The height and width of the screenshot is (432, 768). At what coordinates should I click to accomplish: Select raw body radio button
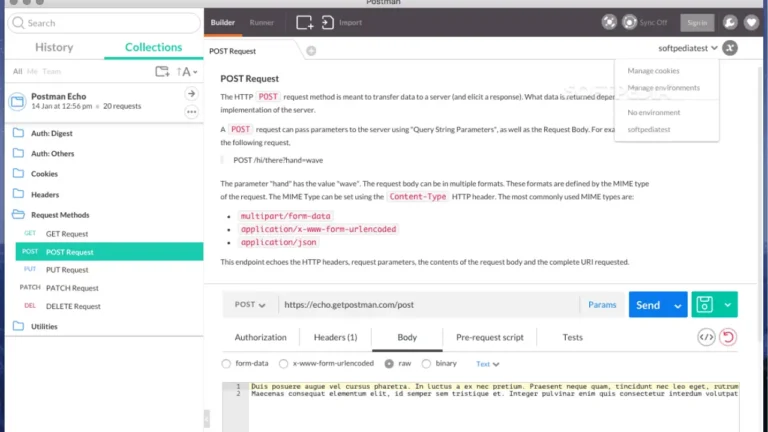pyautogui.click(x=389, y=364)
